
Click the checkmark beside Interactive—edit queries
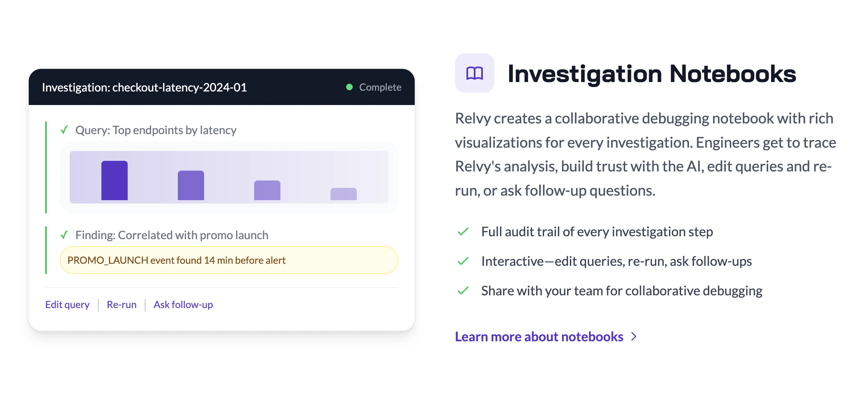[463, 261]
